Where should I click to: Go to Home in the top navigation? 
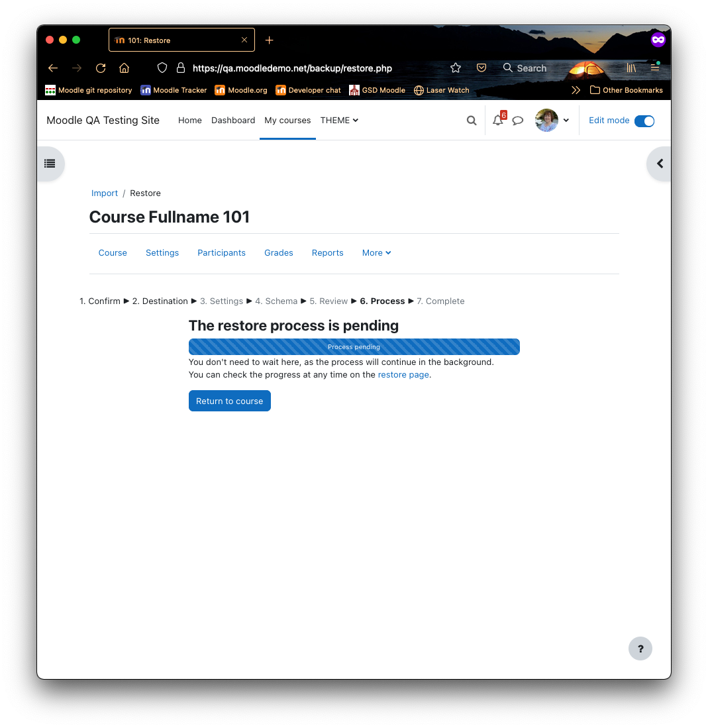[190, 121]
